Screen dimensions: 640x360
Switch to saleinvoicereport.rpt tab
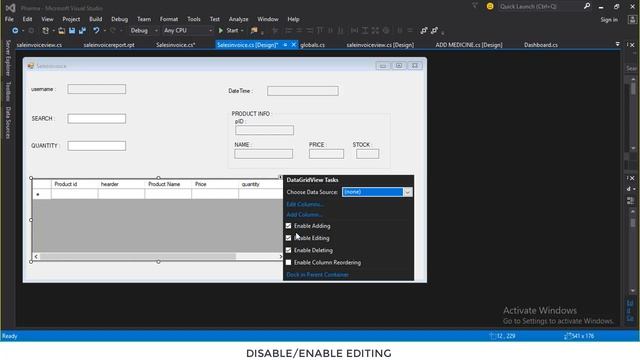(109, 45)
